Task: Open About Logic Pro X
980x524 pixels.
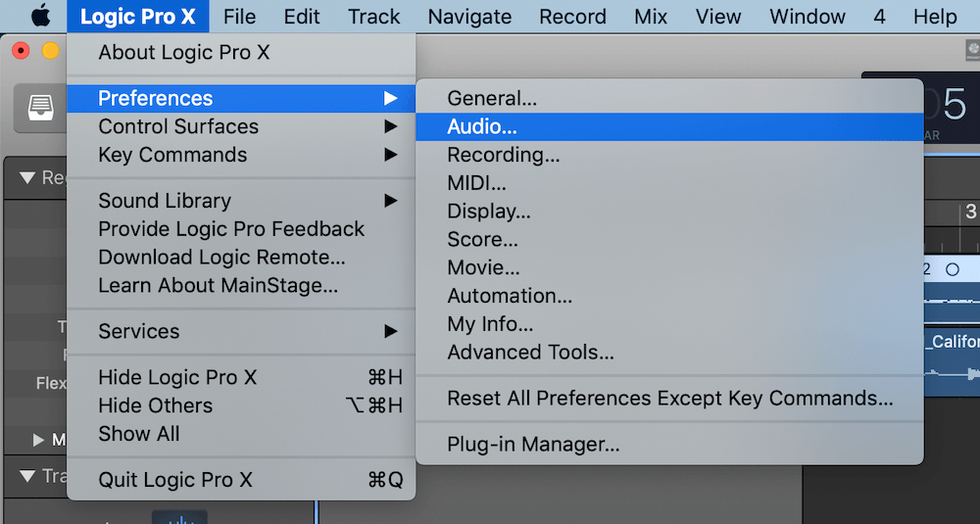Action: (x=183, y=53)
